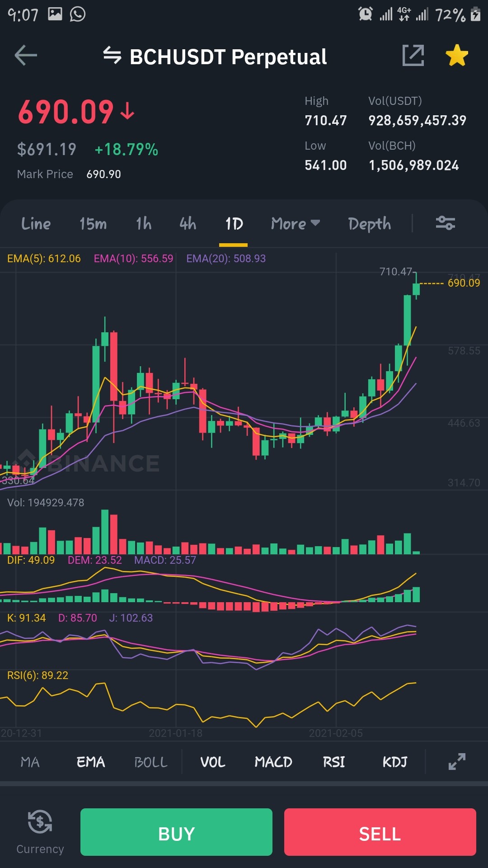Expand chart to fullscreen
This screenshot has width=488, height=868.
[x=457, y=762]
